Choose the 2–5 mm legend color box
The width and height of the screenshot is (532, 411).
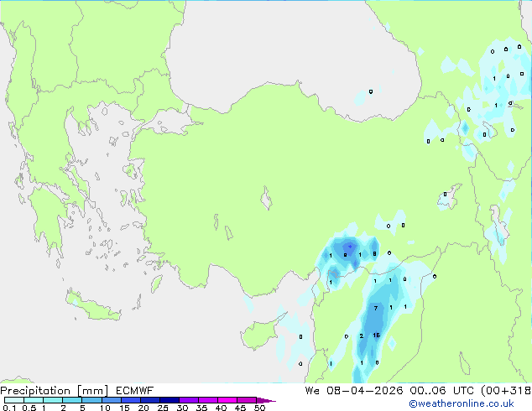coord(72,400)
